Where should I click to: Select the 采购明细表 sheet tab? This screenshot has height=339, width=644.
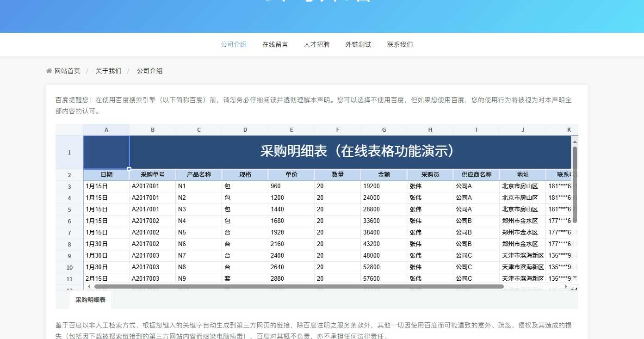coord(91,300)
